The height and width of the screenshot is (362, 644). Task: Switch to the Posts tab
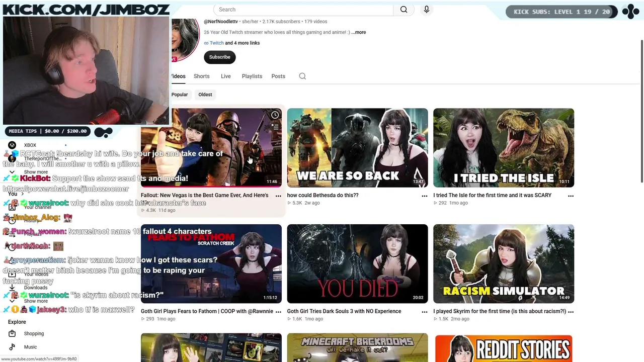(x=278, y=76)
